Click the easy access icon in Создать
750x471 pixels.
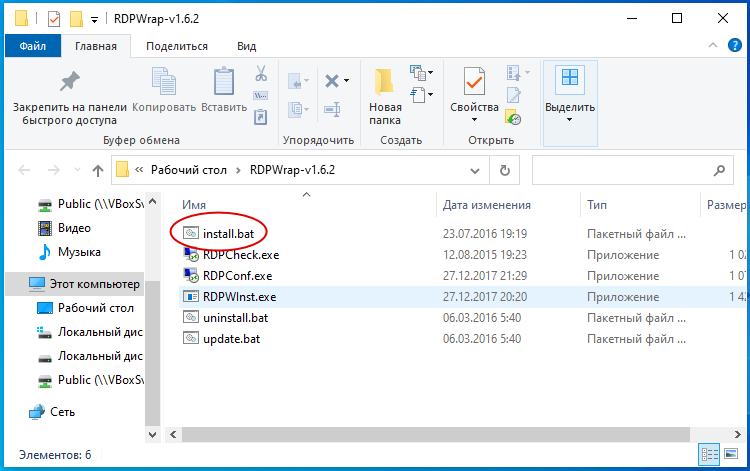click(x=418, y=94)
